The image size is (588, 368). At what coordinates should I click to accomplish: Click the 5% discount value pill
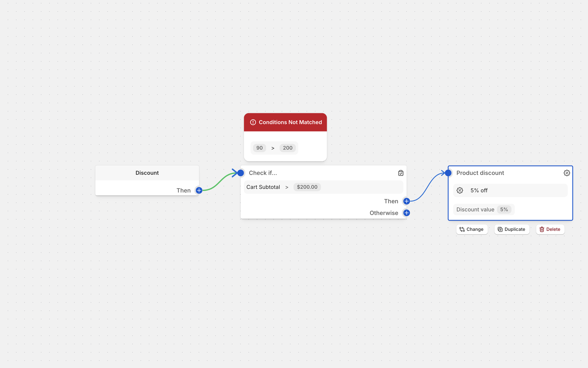(x=504, y=210)
